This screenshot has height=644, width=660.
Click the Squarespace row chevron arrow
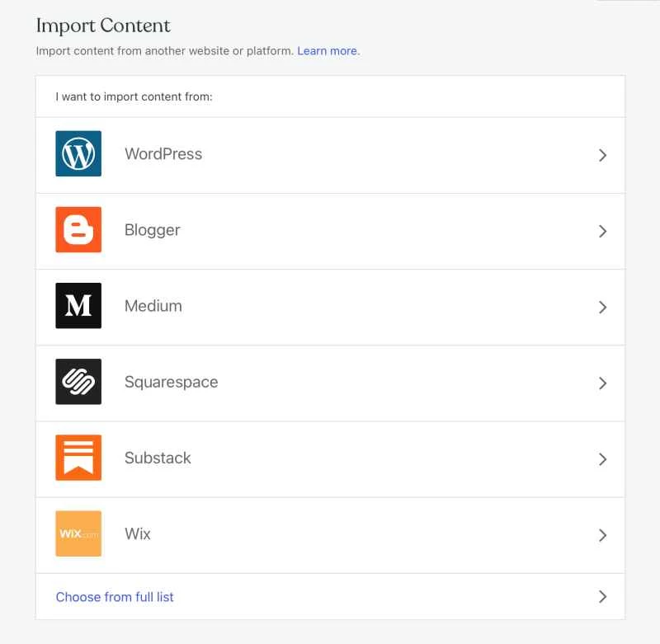coord(602,383)
